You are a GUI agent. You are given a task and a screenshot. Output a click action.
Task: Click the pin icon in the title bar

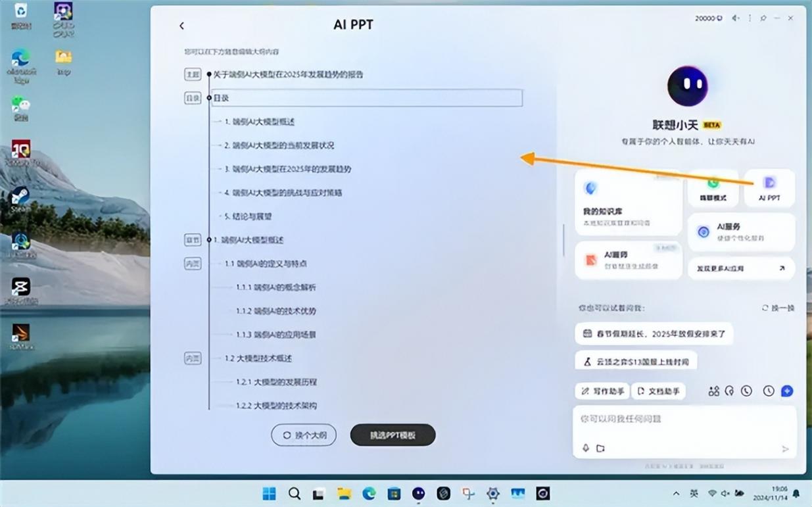tap(763, 18)
